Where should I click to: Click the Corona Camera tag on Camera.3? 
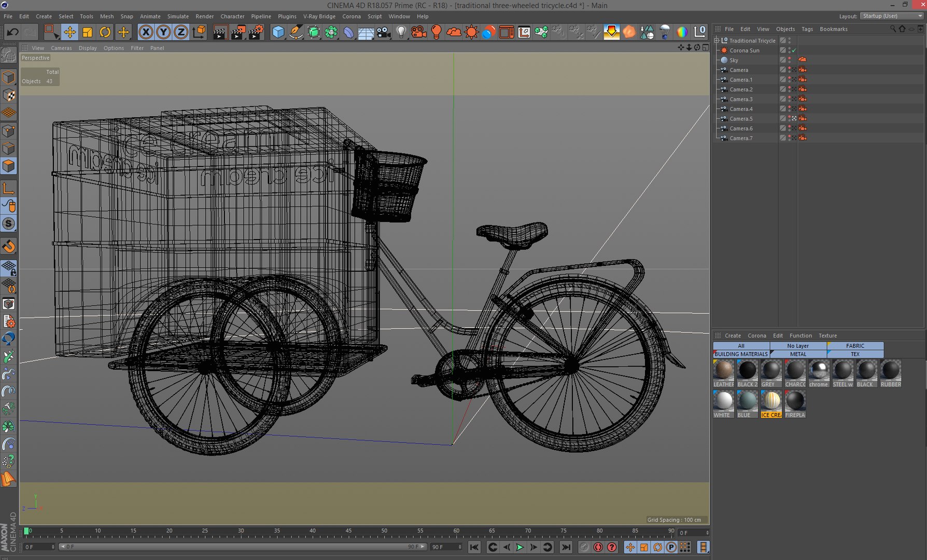(x=803, y=99)
